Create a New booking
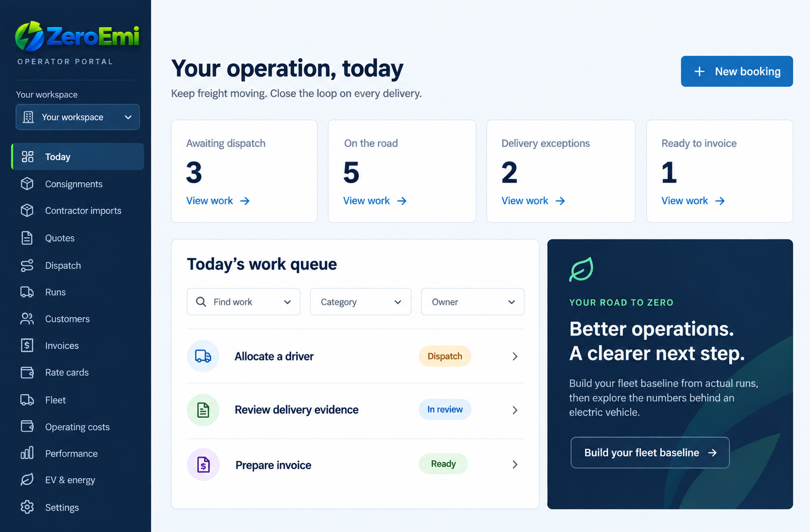 click(x=737, y=71)
